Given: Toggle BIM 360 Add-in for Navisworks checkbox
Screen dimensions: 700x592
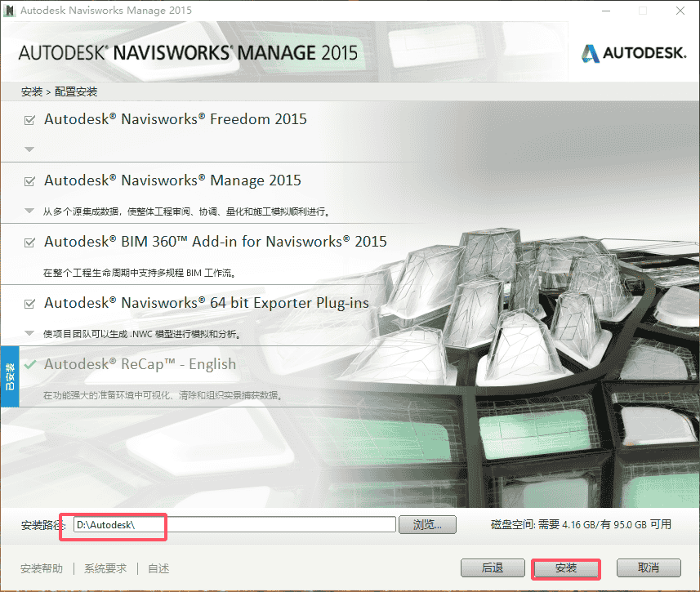Looking at the screenshot, I should tap(29, 243).
